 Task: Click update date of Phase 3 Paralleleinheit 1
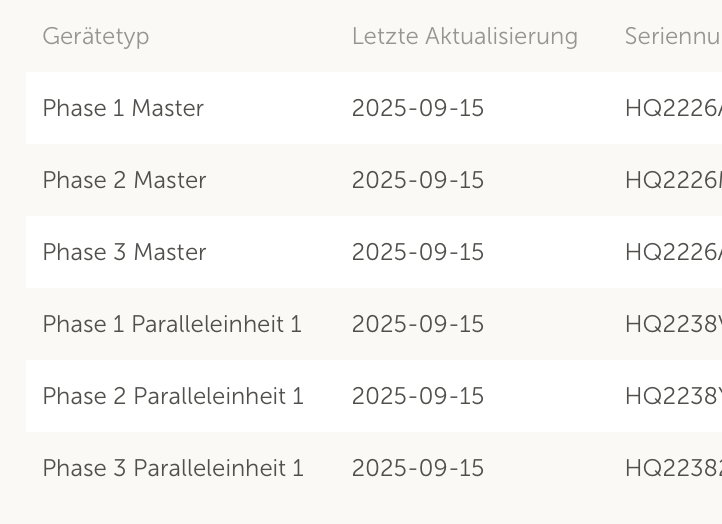(x=418, y=468)
